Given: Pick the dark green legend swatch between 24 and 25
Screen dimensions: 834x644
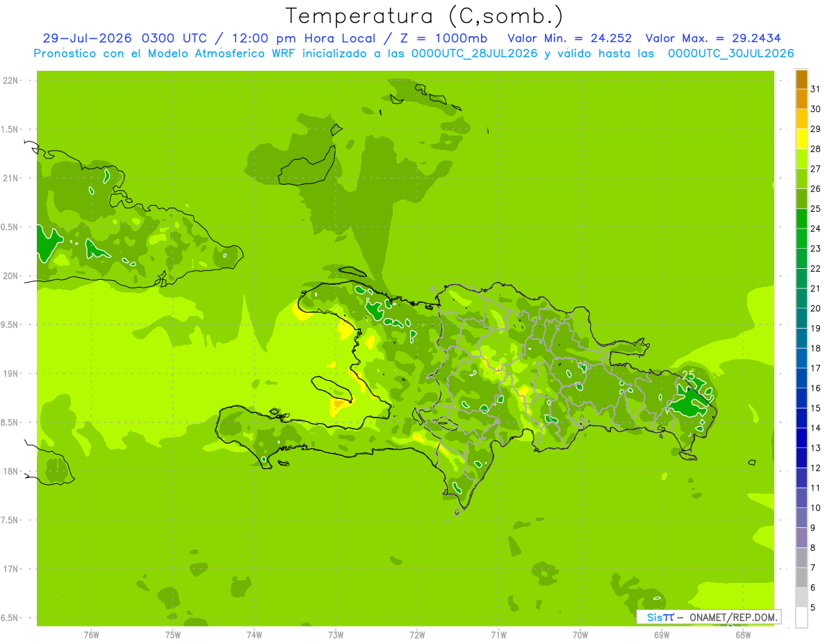Looking at the screenshot, I should point(801,218).
